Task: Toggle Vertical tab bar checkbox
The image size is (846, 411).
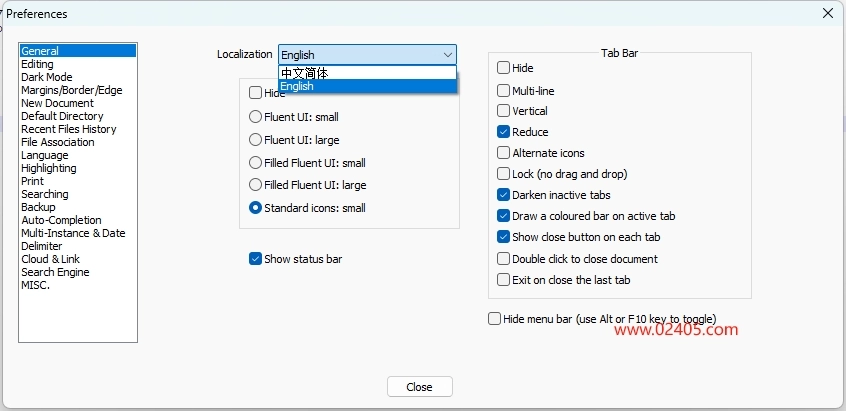Action: (x=504, y=111)
